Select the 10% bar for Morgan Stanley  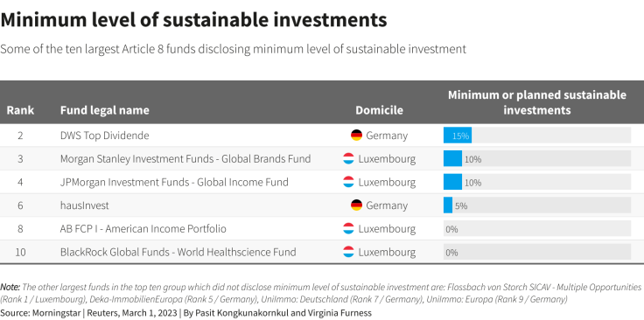pyautogui.click(x=452, y=159)
